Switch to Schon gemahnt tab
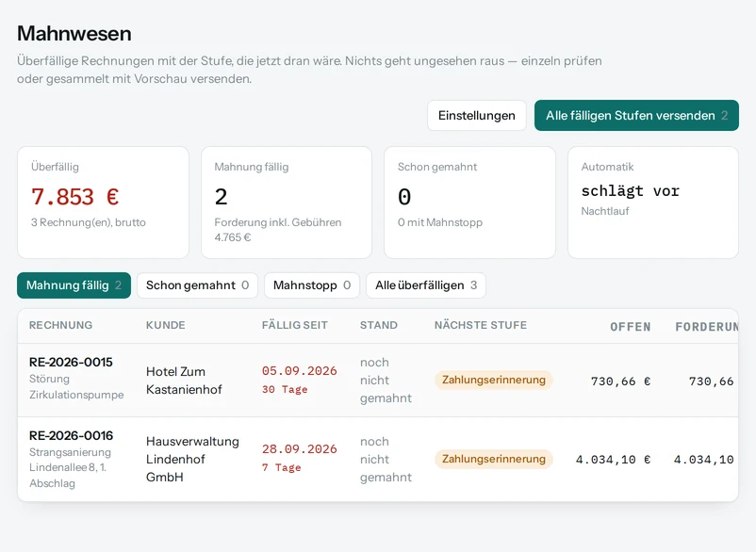Screen dimensions: 756x552 point(197,285)
